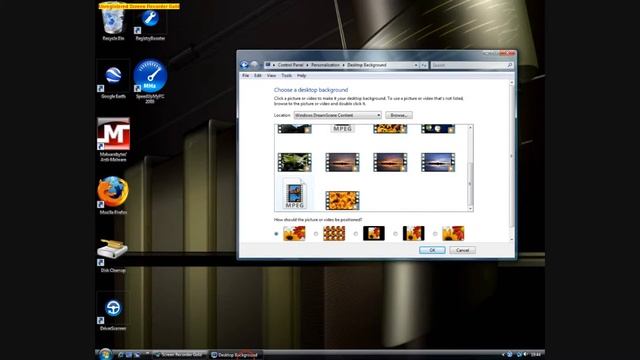
Task: Go to Personalization breadcrumb
Action: (x=325, y=65)
